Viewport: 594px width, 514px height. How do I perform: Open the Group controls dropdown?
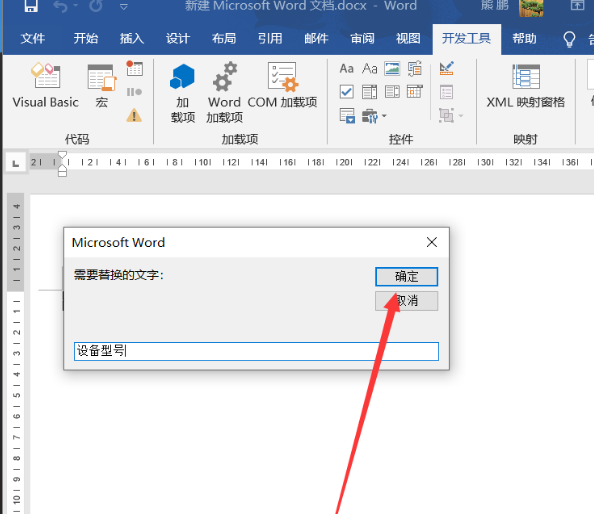[x=451, y=116]
